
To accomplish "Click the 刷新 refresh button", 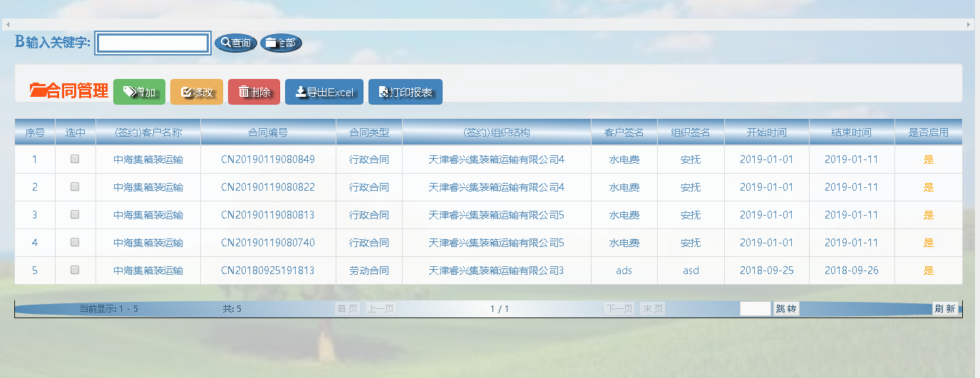I will pyautogui.click(x=945, y=309).
